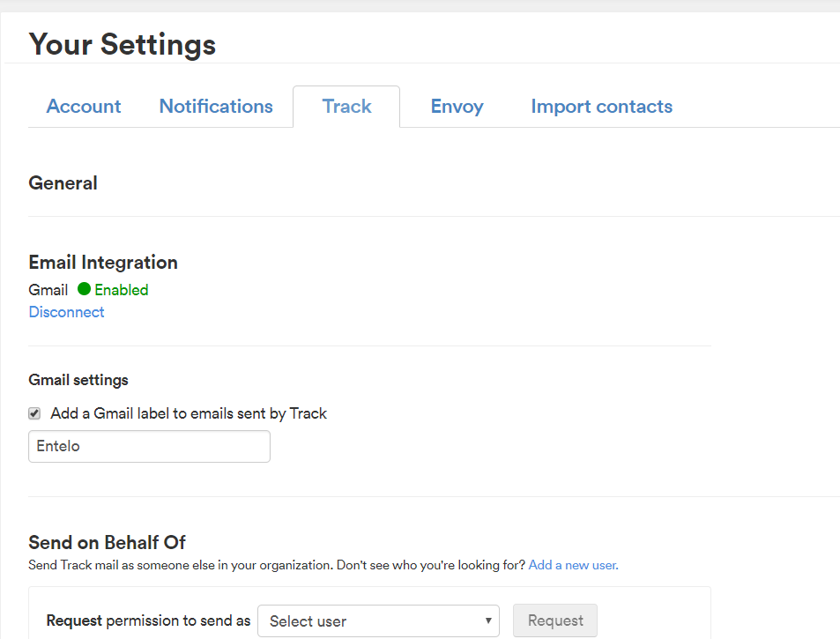
Task: Uncheck Add a Gmail label checkbox
Action: 34,413
